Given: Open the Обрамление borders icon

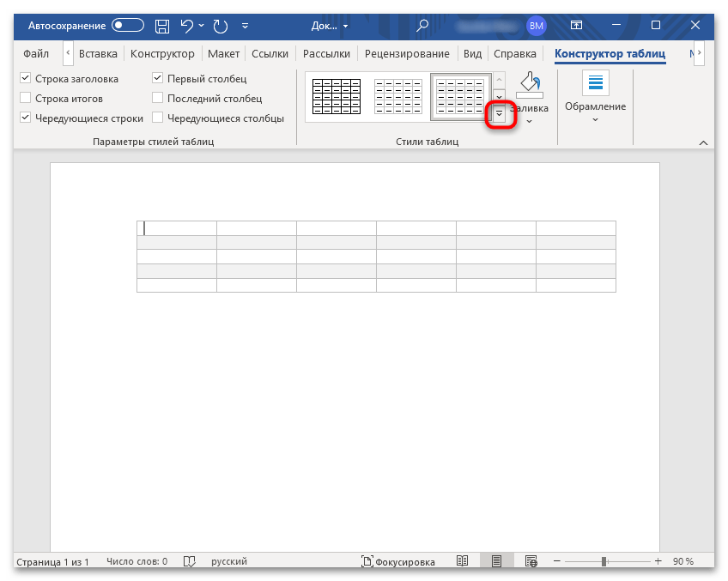Looking at the screenshot, I should [595, 84].
